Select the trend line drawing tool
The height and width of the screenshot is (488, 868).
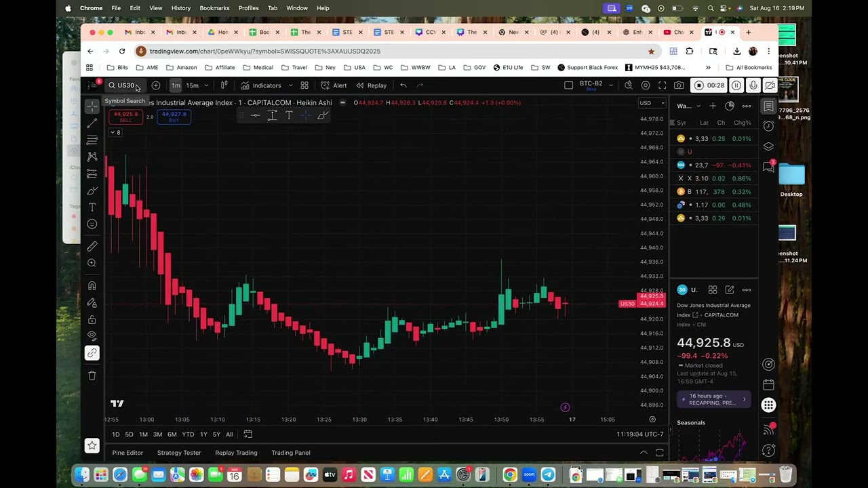point(92,123)
